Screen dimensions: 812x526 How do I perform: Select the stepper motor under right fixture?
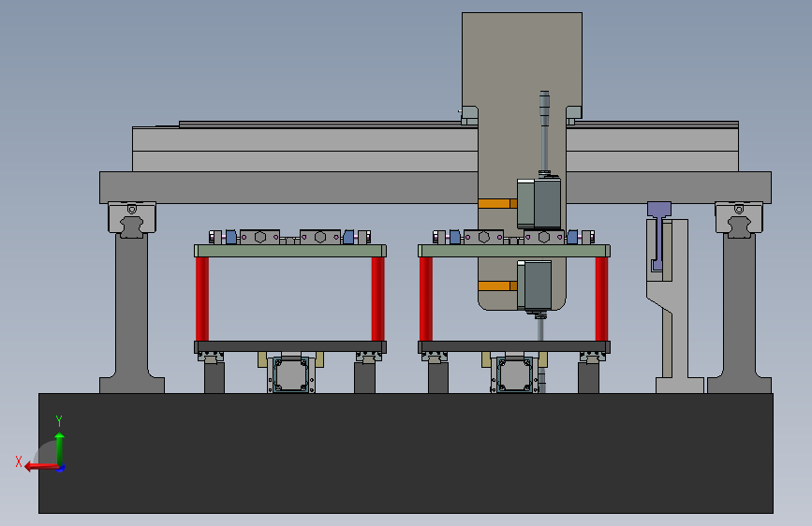point(514,374)
